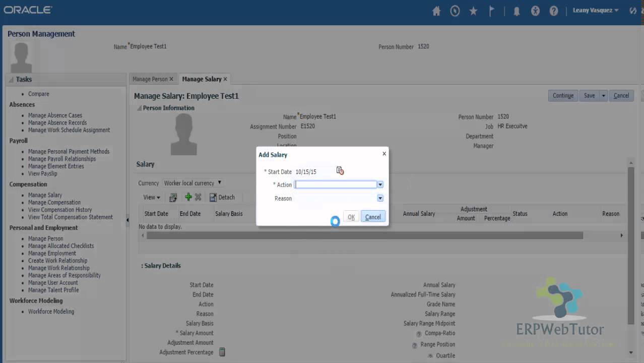644x363 pixels.
Task: Go to the Home icon in header
Action: (x=436, y=11)
